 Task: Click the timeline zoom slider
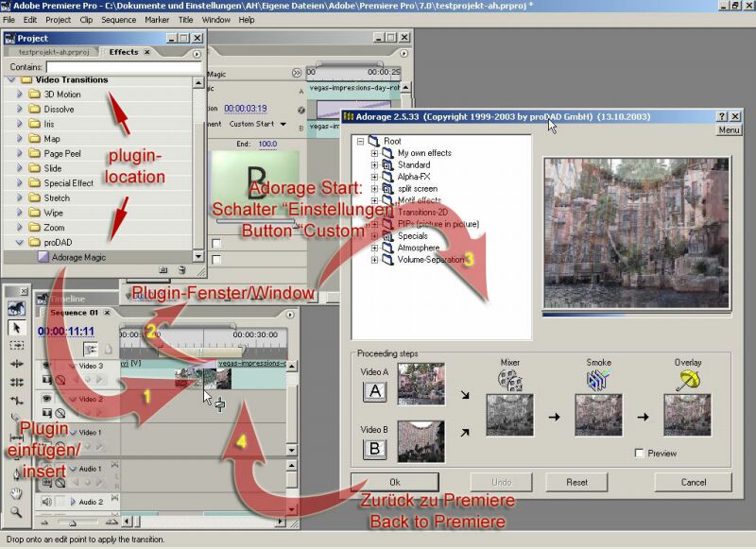73,522
